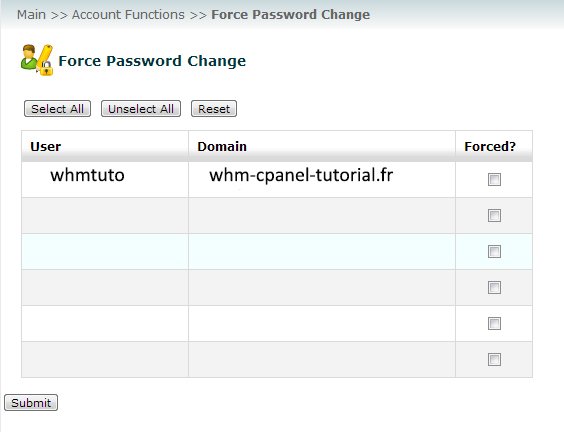Select the last row Forced checkbox
This screenshot has height=432, width=564.
[494, 359]
